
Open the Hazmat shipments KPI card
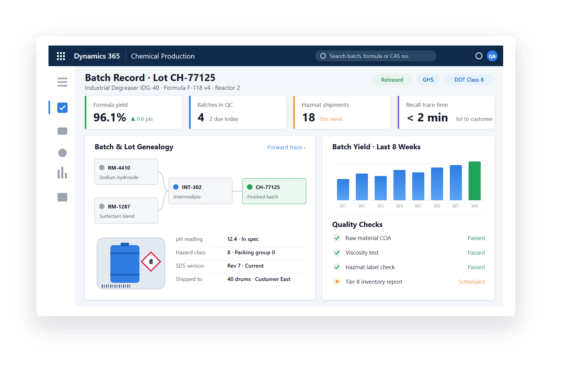(342, 112)
